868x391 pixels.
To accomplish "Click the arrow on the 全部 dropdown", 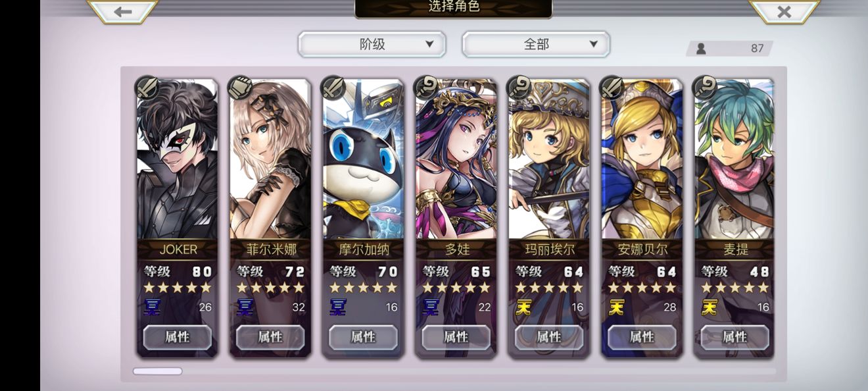I will pos(593,44).
